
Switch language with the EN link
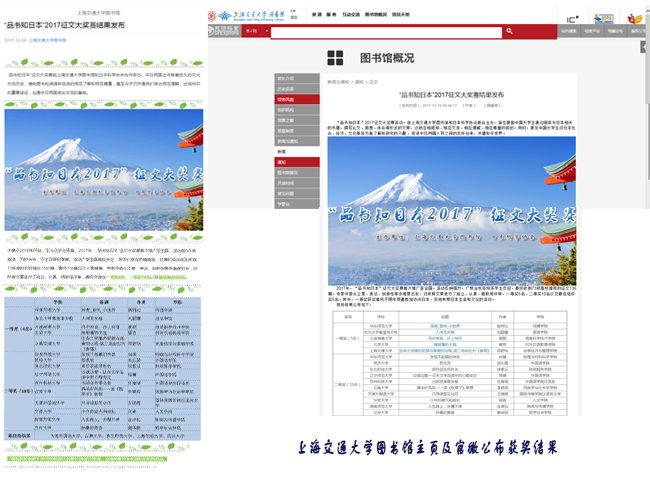tap(293, 11)
